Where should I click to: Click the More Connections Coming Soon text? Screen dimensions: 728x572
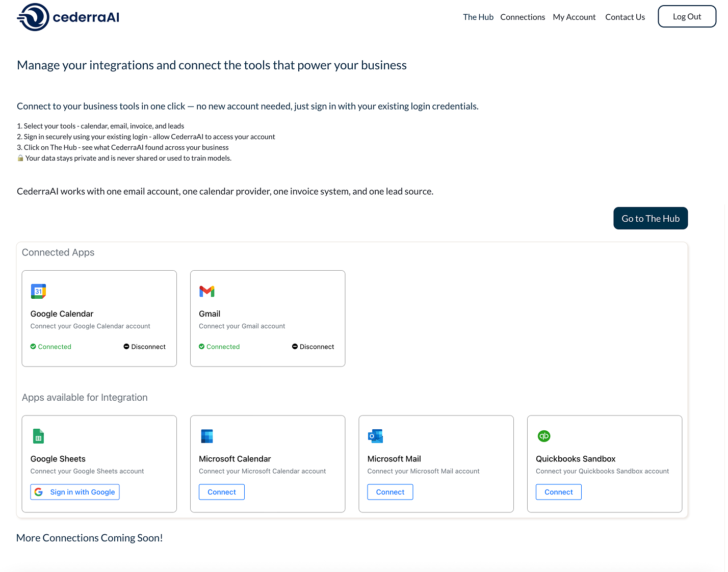click(90, 538)
